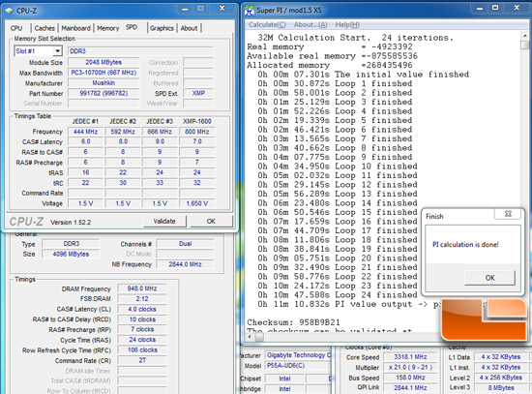Screen dimensions: 532x394
Task: Click the DRAM Frequency 948.0 MHz value
Action: point(142,288)
